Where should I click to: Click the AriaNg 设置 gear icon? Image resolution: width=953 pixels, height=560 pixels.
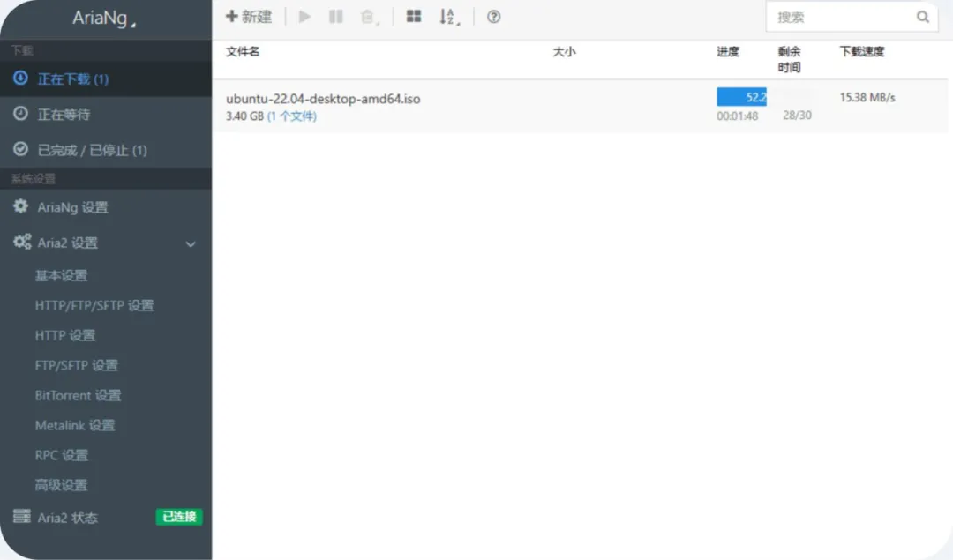click(x=20, y=205)
